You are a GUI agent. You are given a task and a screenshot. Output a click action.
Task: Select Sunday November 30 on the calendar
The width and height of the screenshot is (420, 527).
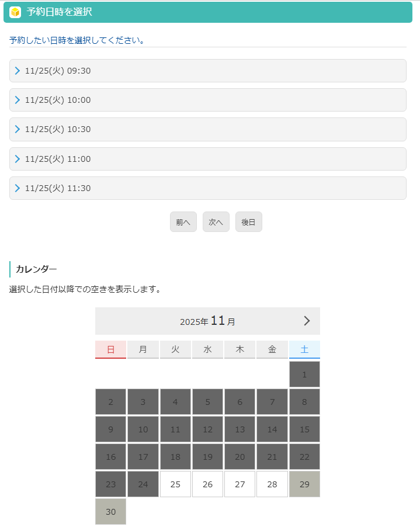pyautogui.click(x=110, y=511)
